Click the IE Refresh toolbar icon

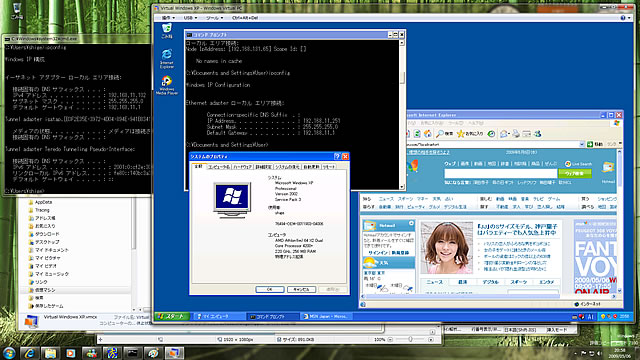point(417,133)
